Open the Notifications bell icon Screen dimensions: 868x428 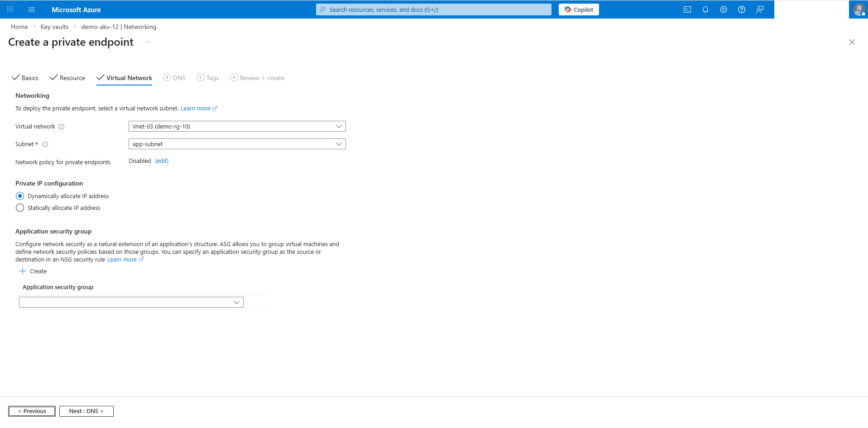pos(705,9)
